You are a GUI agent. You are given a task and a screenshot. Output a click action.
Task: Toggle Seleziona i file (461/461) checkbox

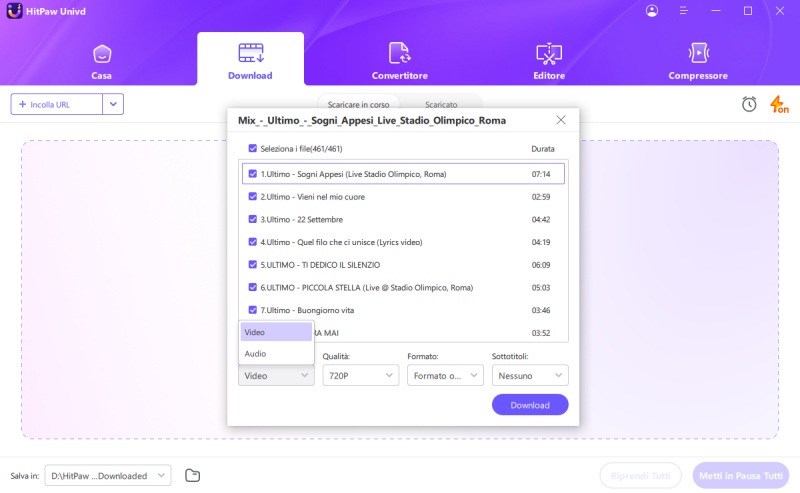(253, 149)
